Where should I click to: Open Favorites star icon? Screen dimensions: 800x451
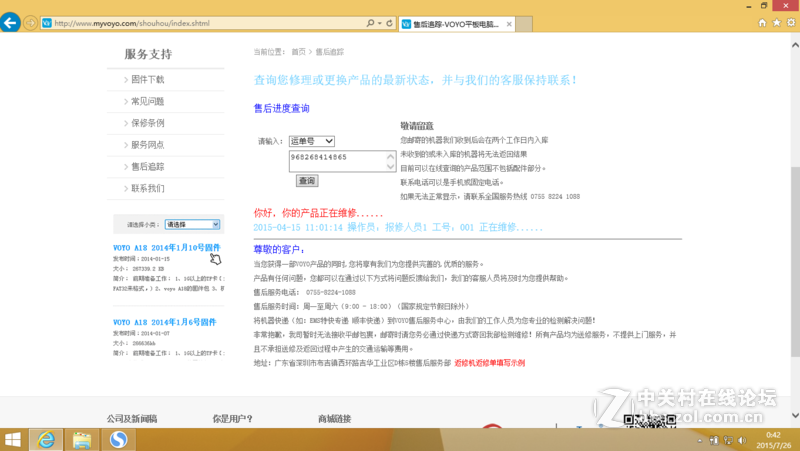(x=777, y=22)
